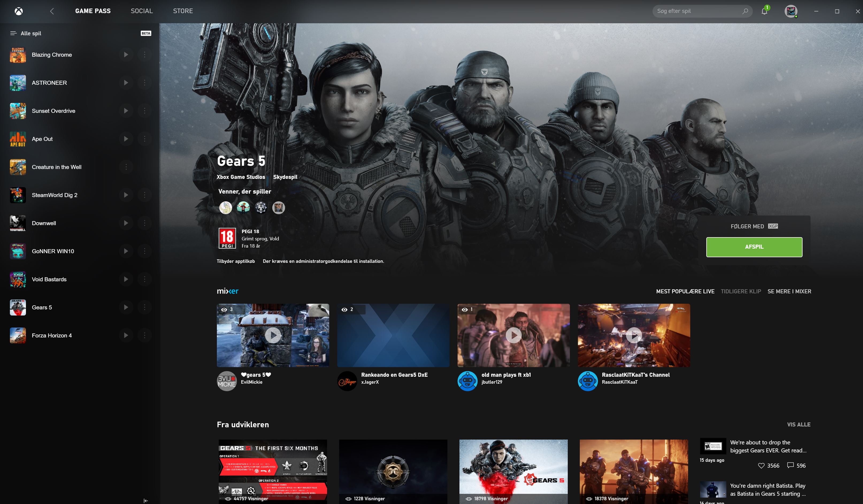Click play icon beside Blazing Chrome

click(126, 55)
